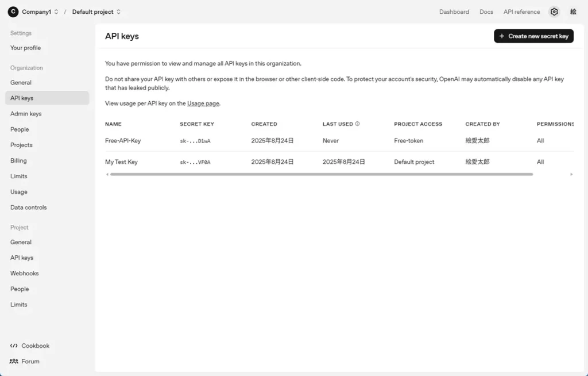The width and height of the screenshot is (588, 376).
Task: Open the Dashboard link
Action: tap(454, 12)
